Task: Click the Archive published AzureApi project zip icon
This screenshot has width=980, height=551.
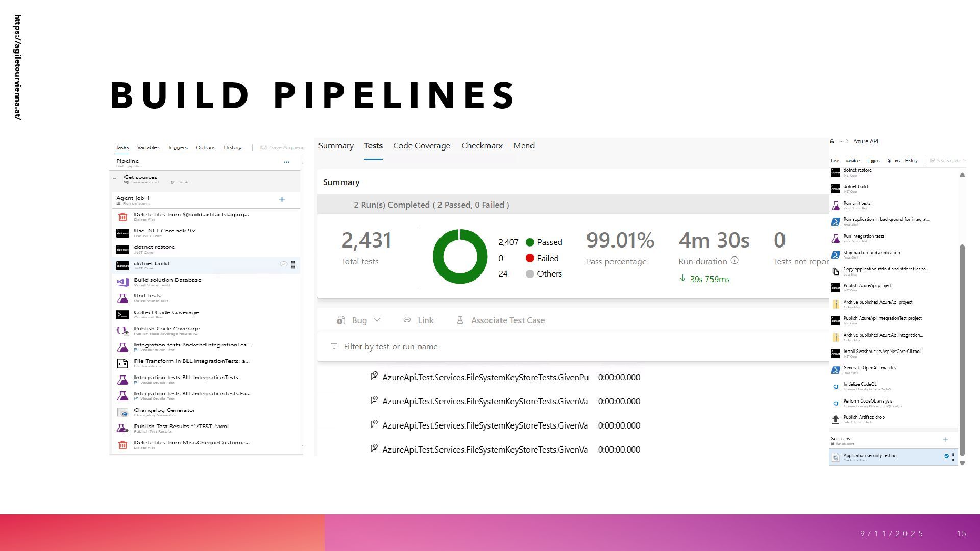Action: (x=836, y=304)
